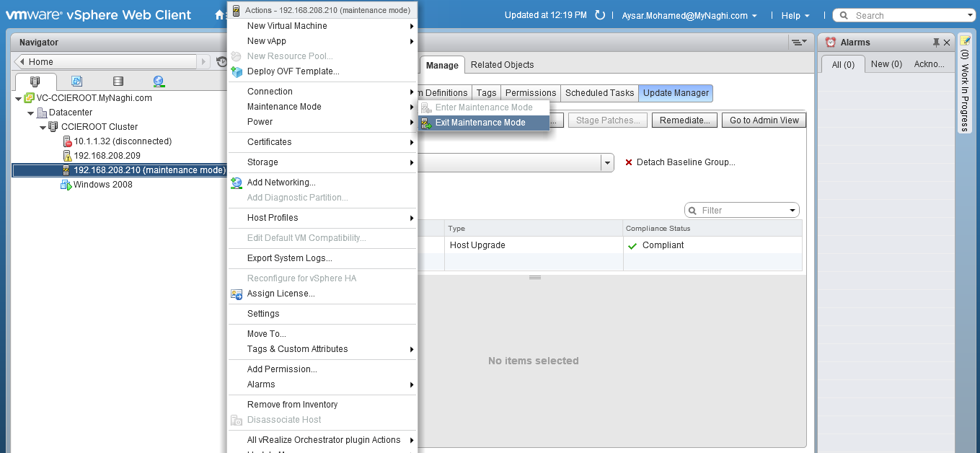
Task: Open the Filter dropdown arrow
Action: pyautogui.click(x=793, y=211)
